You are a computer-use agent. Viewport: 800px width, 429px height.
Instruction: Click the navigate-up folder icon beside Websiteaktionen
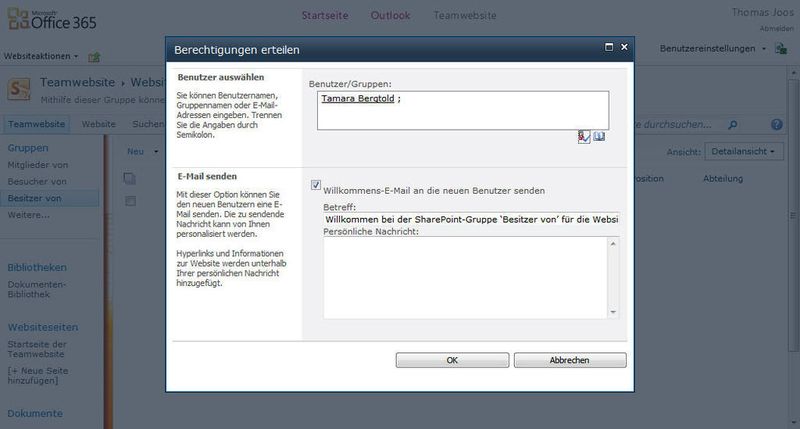[x=94, y=57]
